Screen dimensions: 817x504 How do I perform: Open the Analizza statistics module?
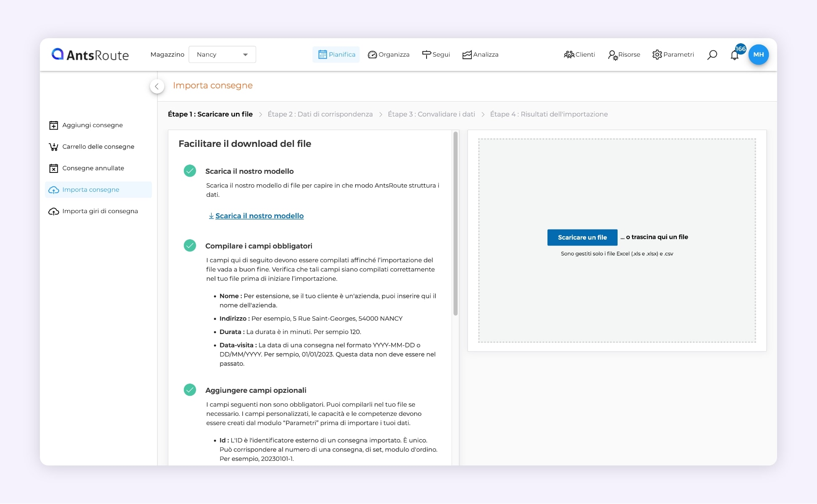click(480, 54)
